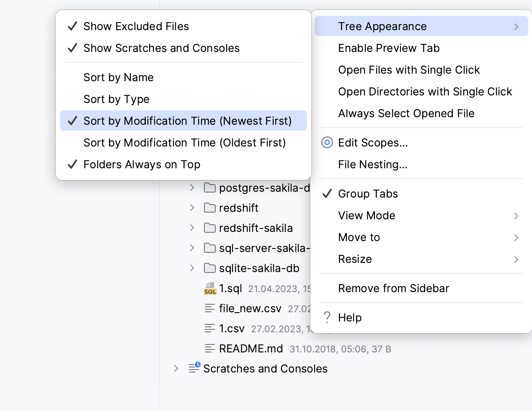532x411 pixels.
Task: Select Sort by Modification Time (Oldest First)
Action: pyautogui.click(x=184, y=143)
